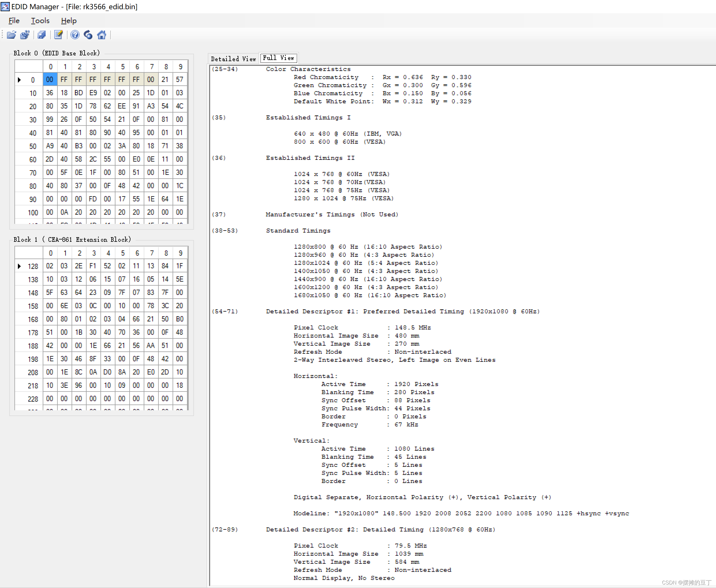
Task: Select cell 8F in Block 1 row 198
Action: point(93,359)
